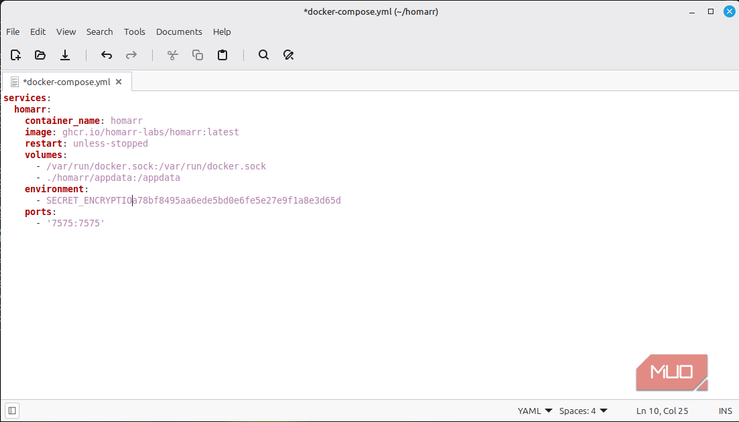Screen dimensions: 739x422
Task: Place cursor on container_name key
Action: point(62,121)
